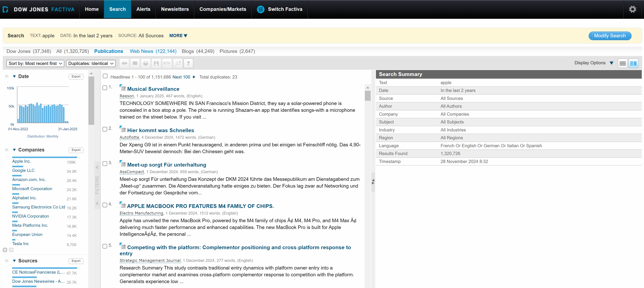Click the view selected articles eye icon

[124, 63]
